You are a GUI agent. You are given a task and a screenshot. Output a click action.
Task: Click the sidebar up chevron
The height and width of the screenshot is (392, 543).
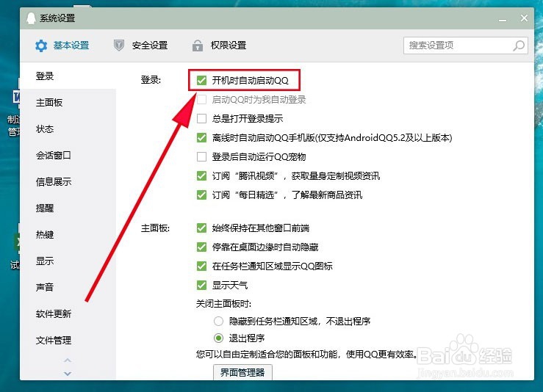pos(68,360)
